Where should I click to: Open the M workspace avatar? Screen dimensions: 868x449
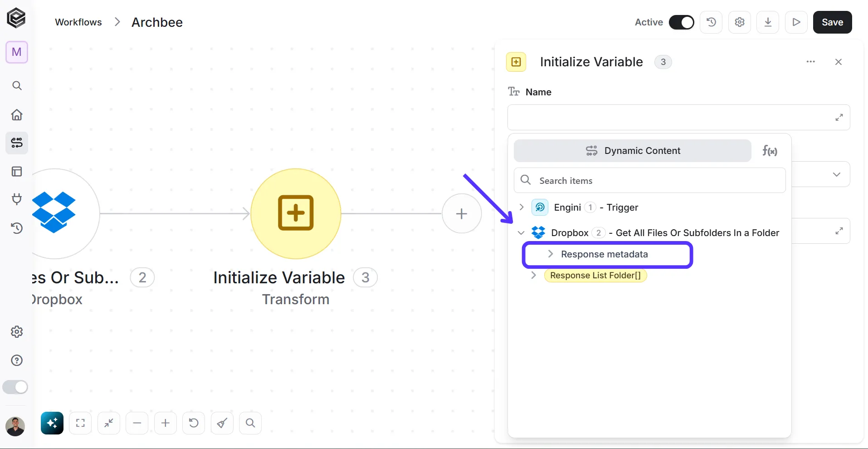[17, 52]
